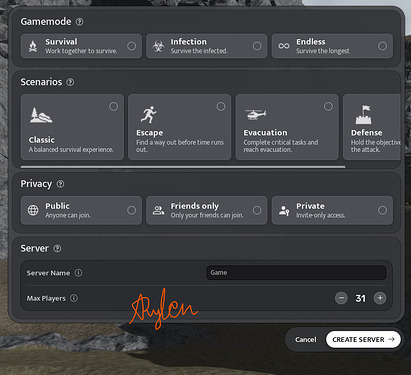The height and width of the screenshot is (375, 411).
Task: Select the Survival gamemode radio button
Action: click(x=132, y=46)
